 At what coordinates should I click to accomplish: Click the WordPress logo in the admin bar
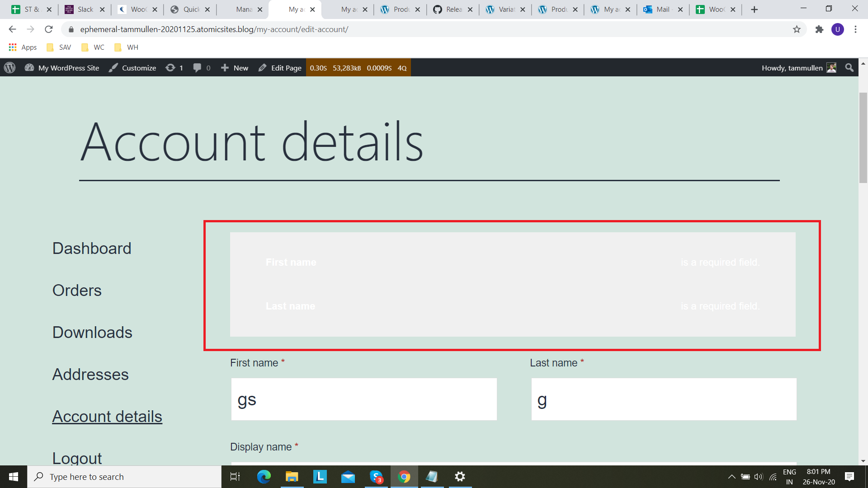pyautogui.click(x=9, y=68)
